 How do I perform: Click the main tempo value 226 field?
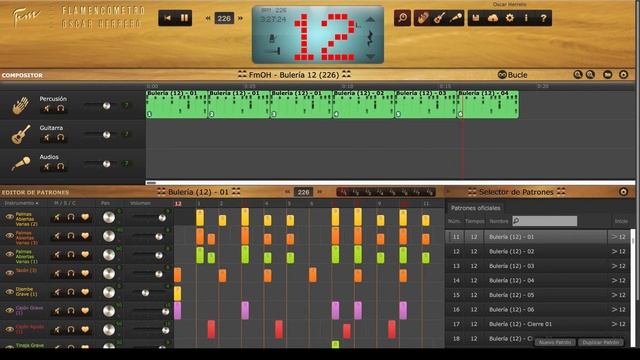click(x=224, y=18)
